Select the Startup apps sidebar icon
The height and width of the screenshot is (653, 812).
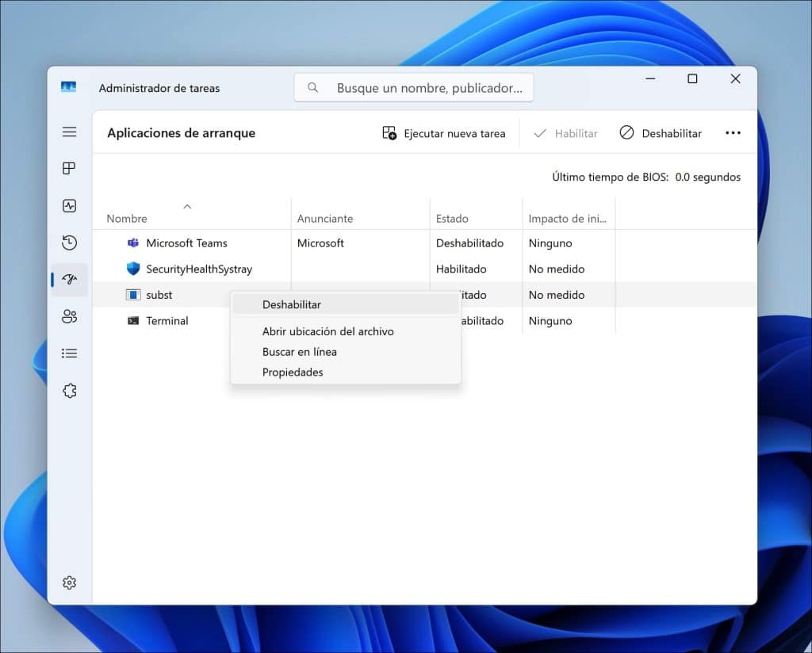point(70,280)
